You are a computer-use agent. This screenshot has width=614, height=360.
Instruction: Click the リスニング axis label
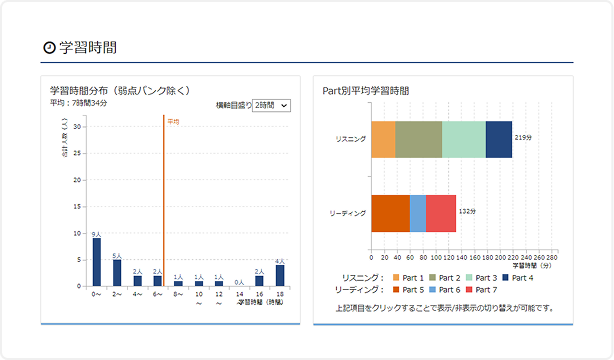pos(350,139)
